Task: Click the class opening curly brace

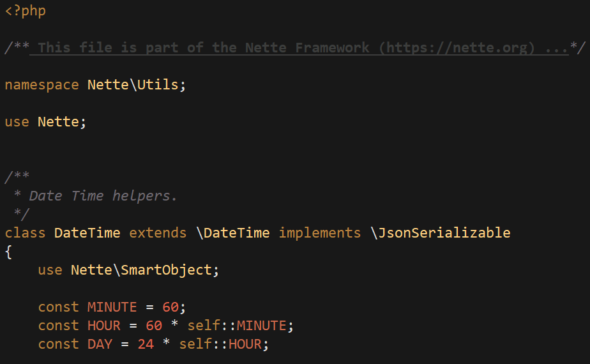Action: [8, 252]
